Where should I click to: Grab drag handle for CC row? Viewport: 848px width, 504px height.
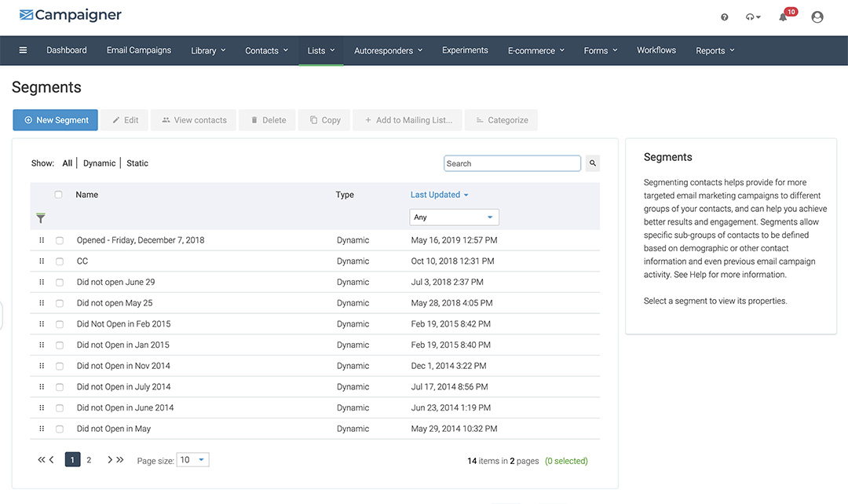tap(42, 261)
